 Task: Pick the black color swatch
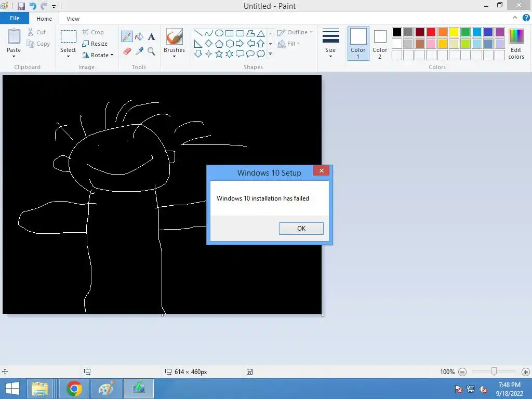(396, 32)
